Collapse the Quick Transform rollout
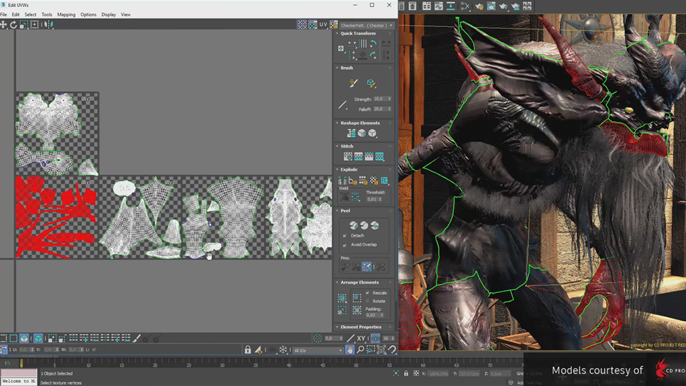 337,33
